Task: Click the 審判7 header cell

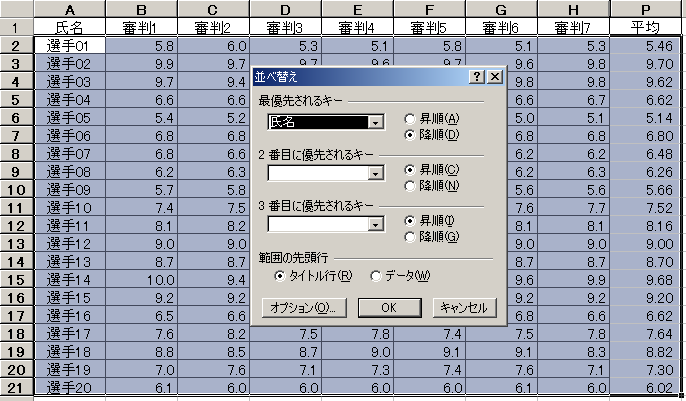Action: (x=574, y=28)
